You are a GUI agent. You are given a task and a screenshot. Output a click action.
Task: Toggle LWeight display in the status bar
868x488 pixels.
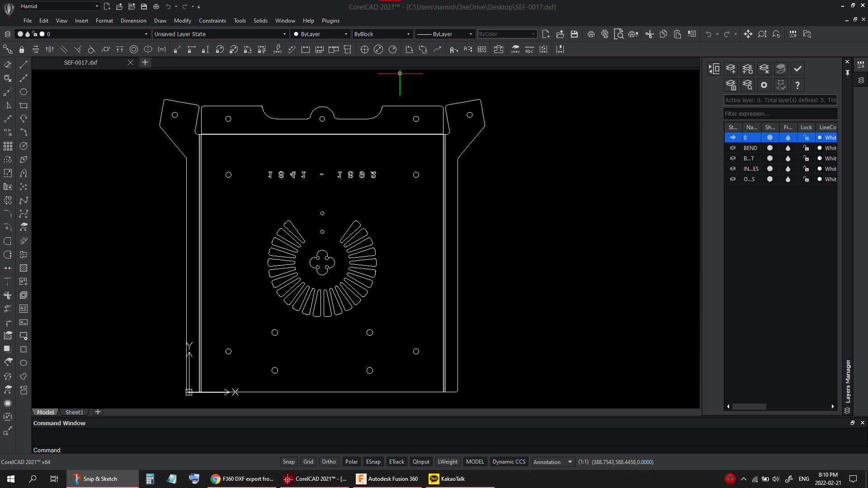[448, 461]
